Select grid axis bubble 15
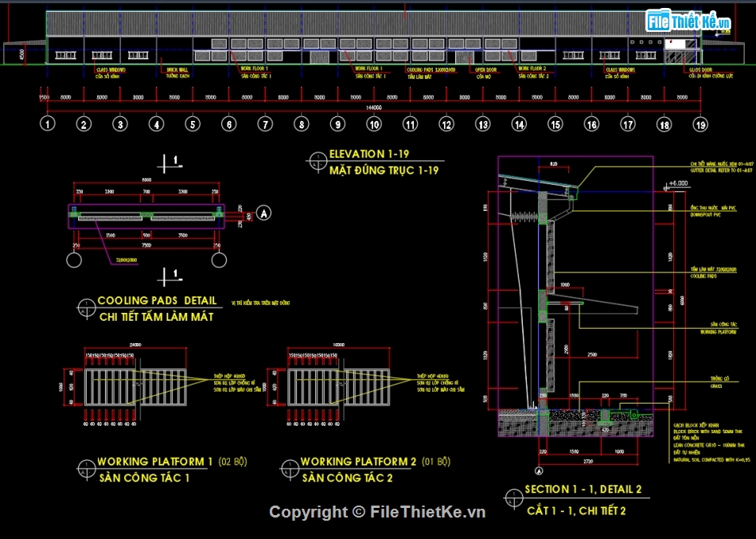 555,124
